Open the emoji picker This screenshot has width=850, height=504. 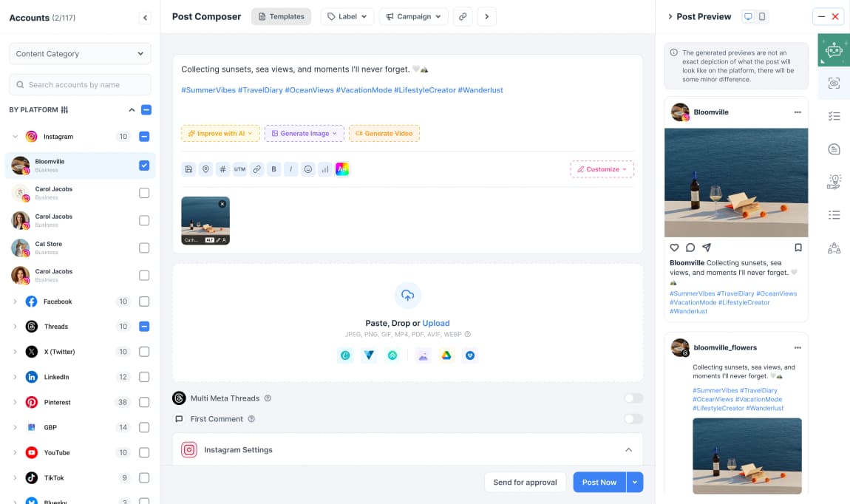tap(308, 169)
